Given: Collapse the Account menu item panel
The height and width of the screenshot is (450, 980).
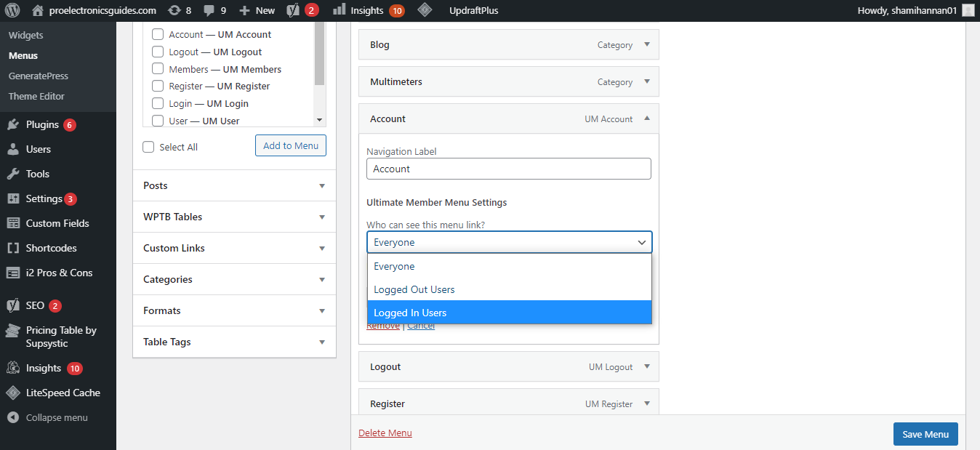Looking at the screenshot, I should click(x=647, y=118).
